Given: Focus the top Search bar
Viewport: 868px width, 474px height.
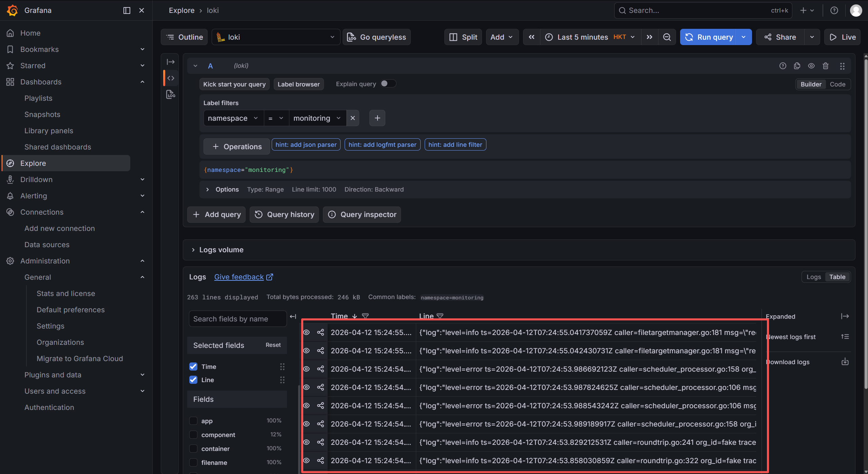Looking at the screenshot, I should [703, 11].
